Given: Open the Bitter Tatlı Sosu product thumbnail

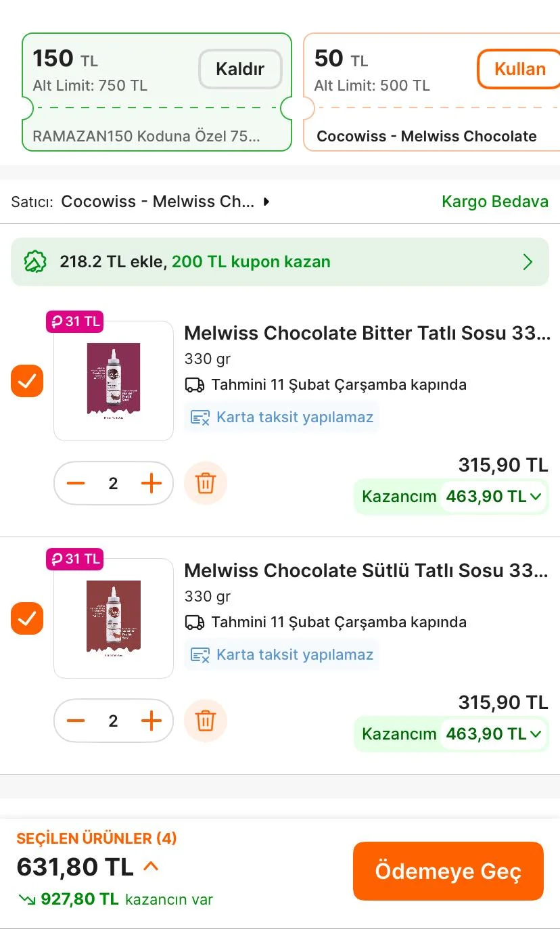Looking at the screenshot, I should coord(114,381).
